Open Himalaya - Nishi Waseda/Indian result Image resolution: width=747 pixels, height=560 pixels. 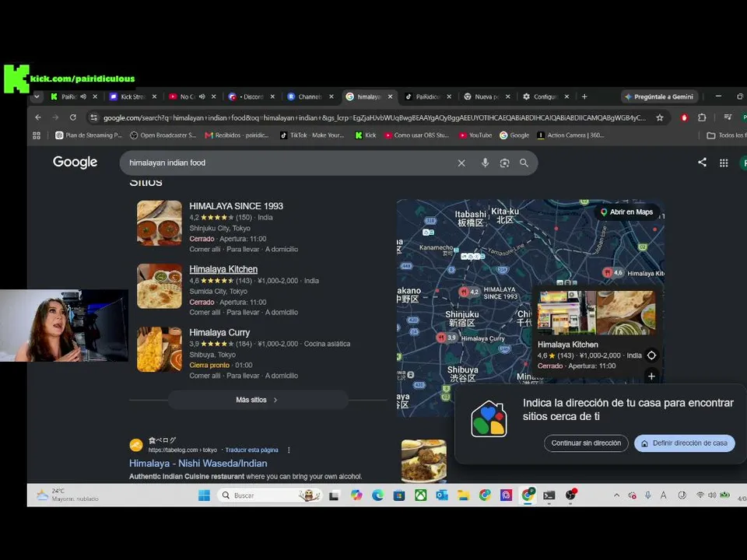[198, 463]
